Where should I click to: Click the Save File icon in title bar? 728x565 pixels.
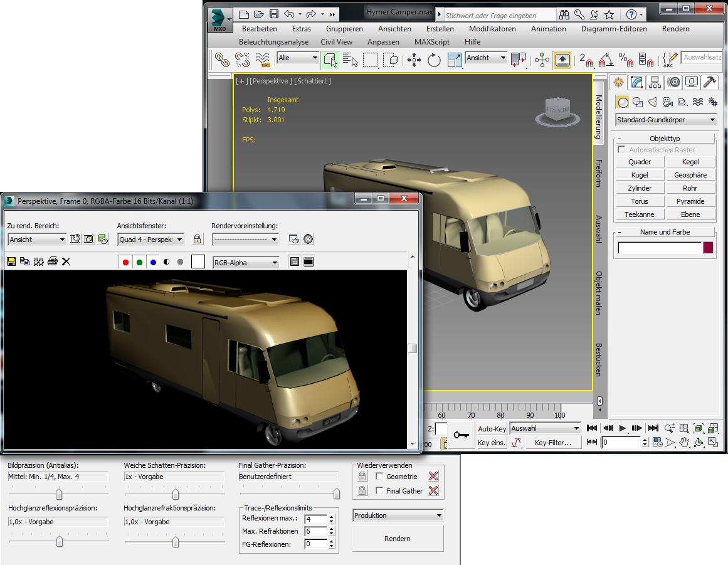[x=274, y=14]
